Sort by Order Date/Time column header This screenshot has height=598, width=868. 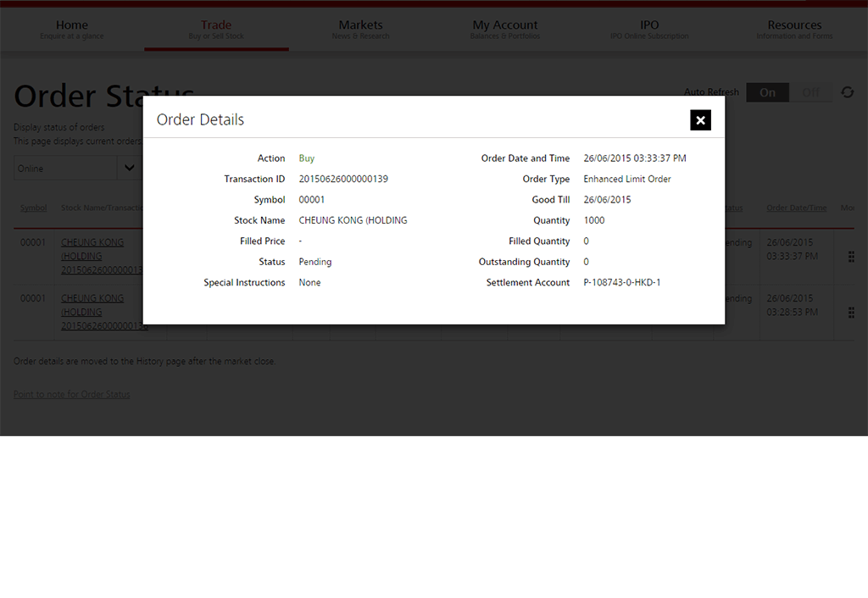click(x=796, y=208)
